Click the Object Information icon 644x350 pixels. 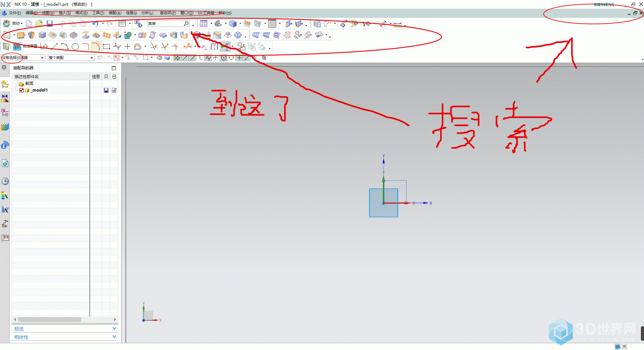click(138, 24)
